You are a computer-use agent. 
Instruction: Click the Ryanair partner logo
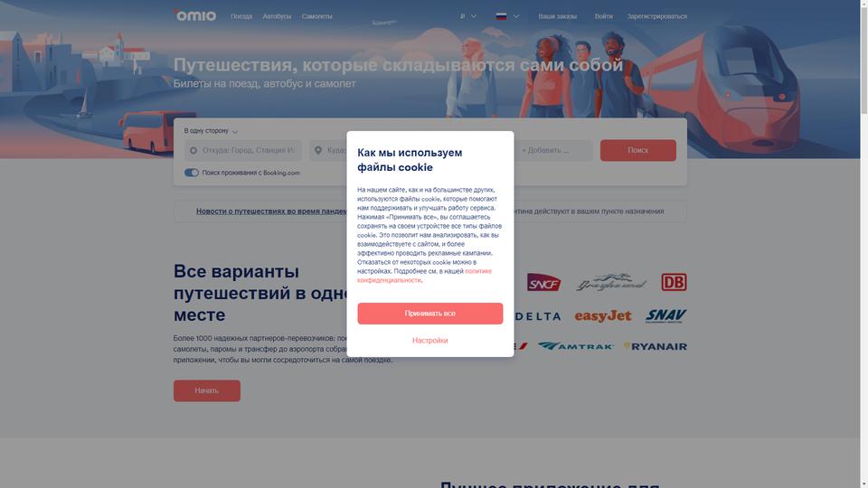pos(656,346)
